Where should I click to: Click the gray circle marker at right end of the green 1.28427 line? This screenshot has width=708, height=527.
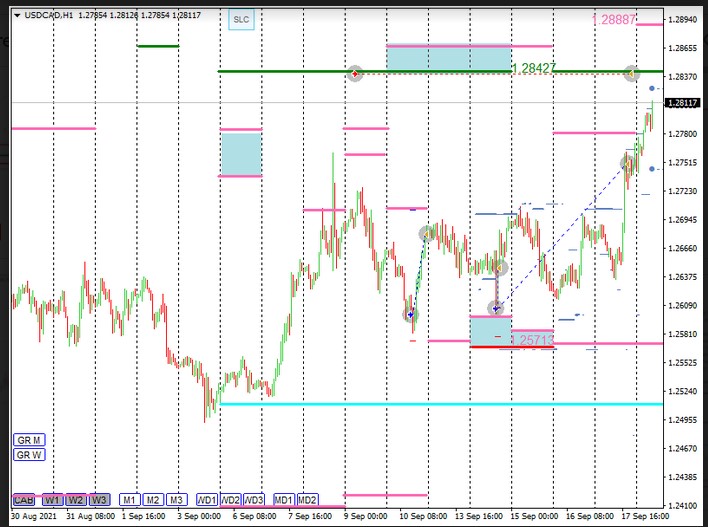coord(631,73)
